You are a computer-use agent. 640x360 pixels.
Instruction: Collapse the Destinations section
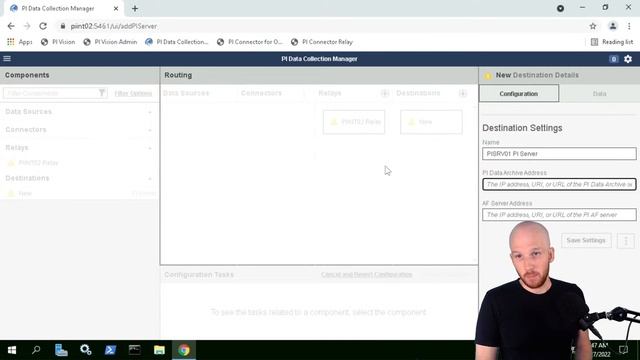point(150,178)
